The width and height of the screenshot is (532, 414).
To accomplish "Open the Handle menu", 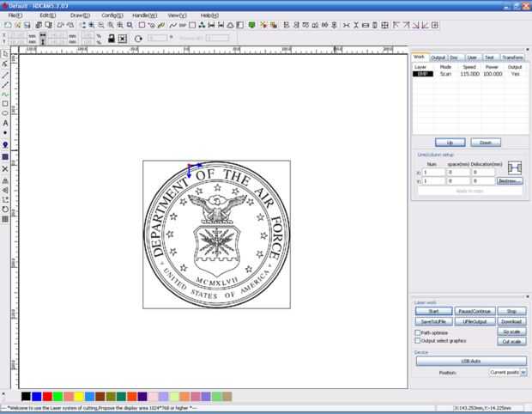I will [144, 15].
